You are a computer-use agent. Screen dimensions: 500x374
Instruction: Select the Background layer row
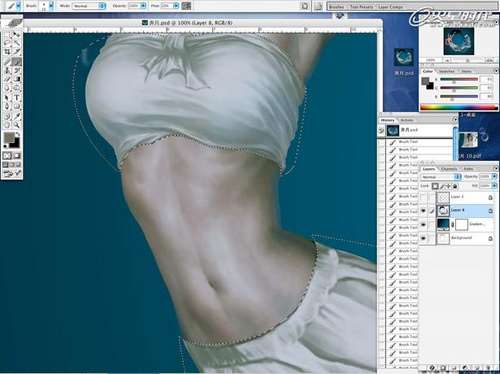457,238
